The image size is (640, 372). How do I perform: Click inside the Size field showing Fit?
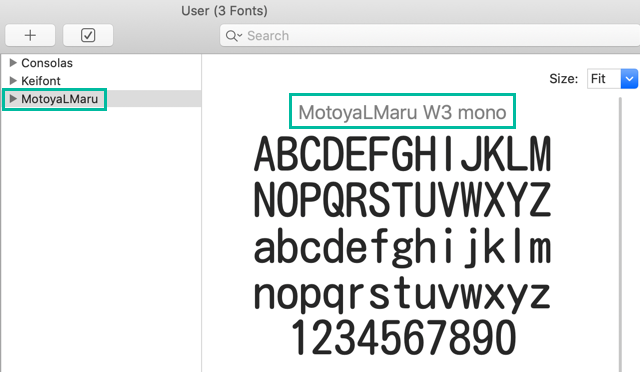pos(604,78)
